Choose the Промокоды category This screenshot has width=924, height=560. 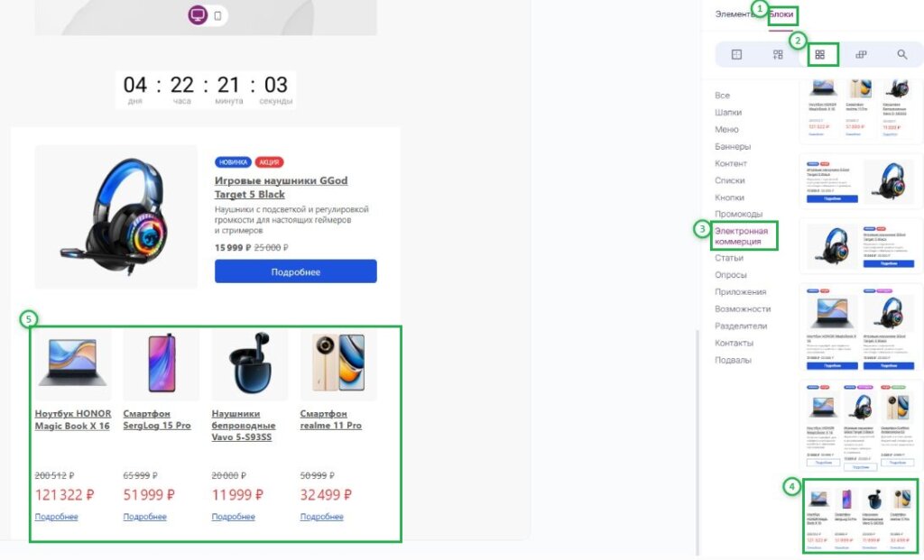coord(738,215)
